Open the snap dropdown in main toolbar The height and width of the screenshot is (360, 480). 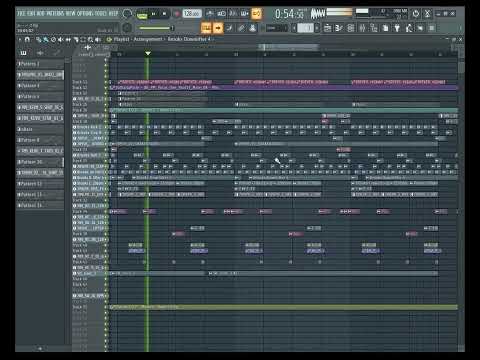pyautogui.click(x=276, y=28)
